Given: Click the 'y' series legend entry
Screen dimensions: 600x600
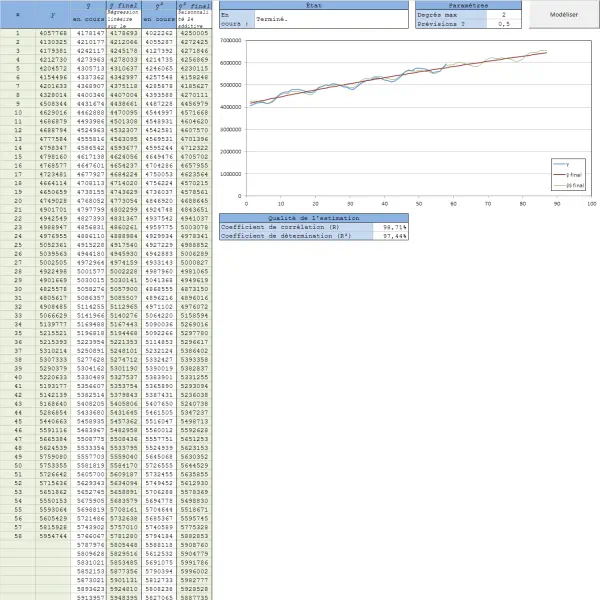Looking at the screenshot, I should [566, 165].
